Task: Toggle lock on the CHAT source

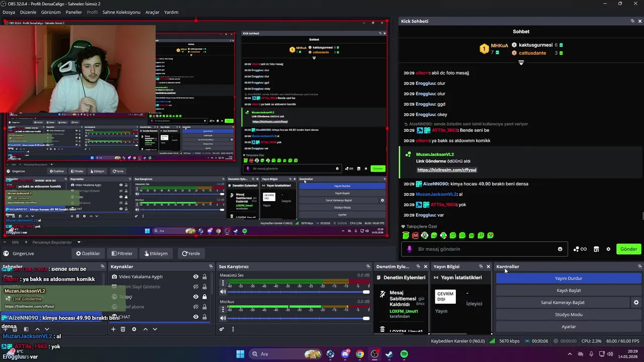Action: click(204, 317)
